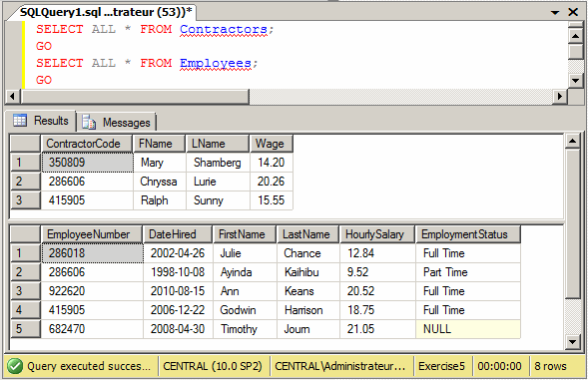The width and height of the screenshot is (588, 380).
Task: Click the Chryssa first name cell
Action: [160, 182]
